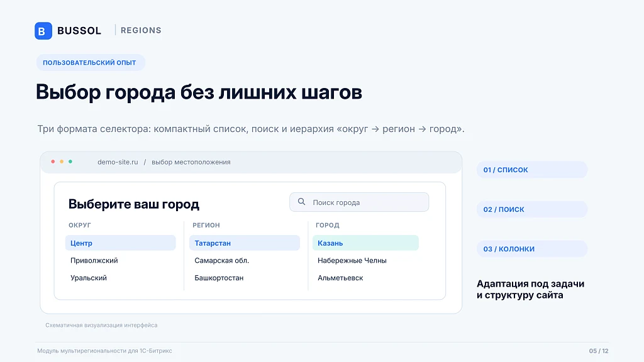644x362 pixels.
Task: Click the green window dot
Action: 70,162
